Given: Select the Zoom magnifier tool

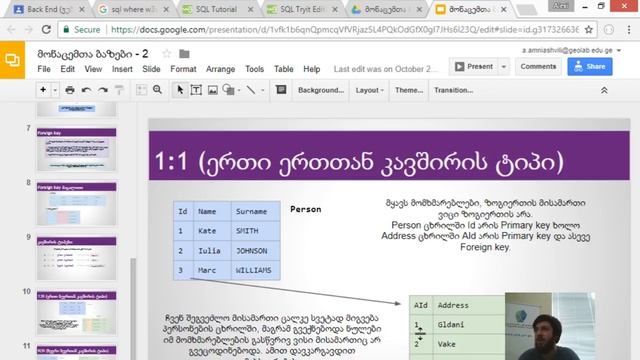Looking at the screenshot, I should pyautogui.click(x=158, y=90).
